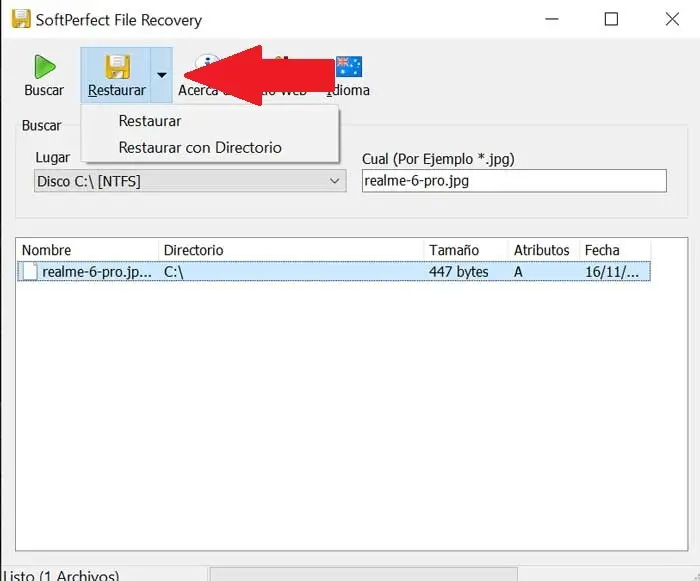Image resolution: width=700 pixels, height=581 pixels.
Task: Open the Idioma flag language icon
Action: [x=348, y=67]
